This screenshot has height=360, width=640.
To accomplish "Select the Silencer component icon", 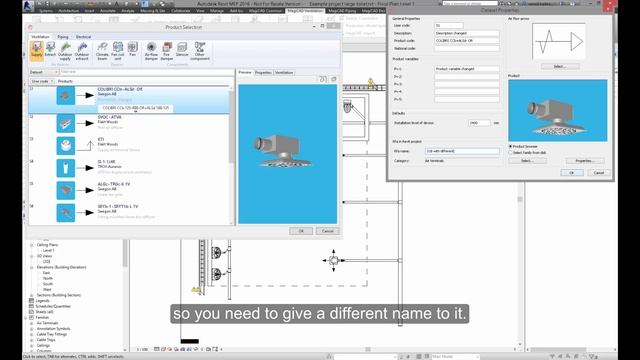I will (x=182, y=49).
